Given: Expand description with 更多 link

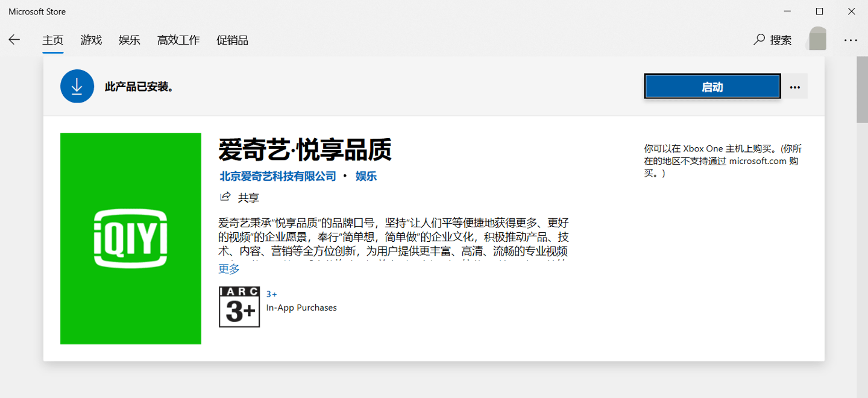Looking at the screenshot, I should [x=229, y=269].
